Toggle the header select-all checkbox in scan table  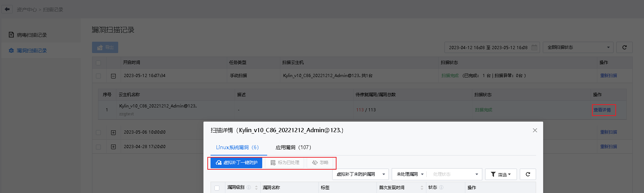[98, 63]
